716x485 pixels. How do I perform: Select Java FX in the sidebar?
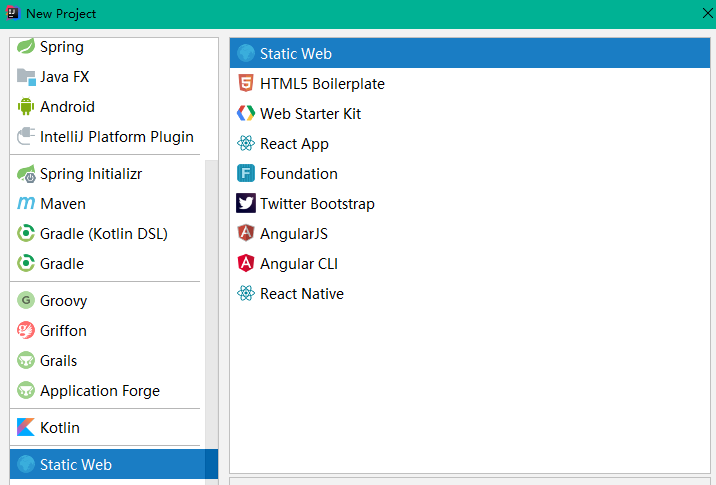pos(64,77)
